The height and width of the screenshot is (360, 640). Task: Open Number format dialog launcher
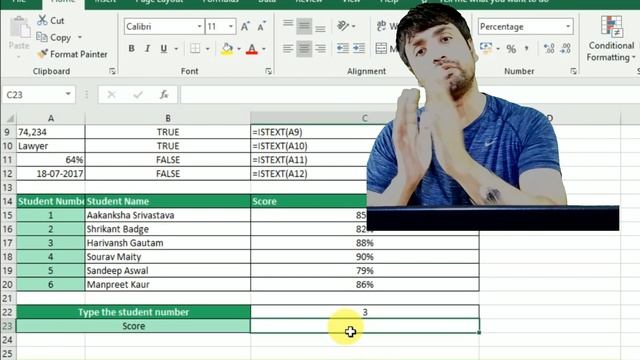(573, 71)
